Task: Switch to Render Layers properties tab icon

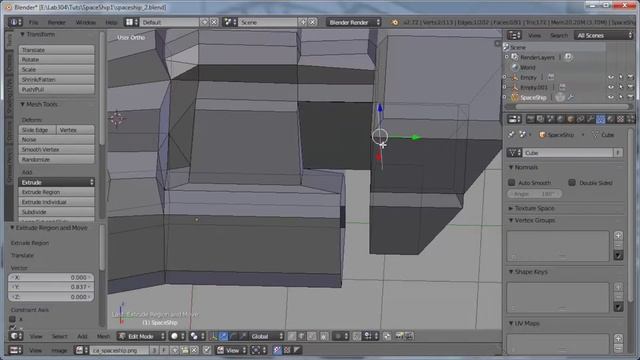Action: tap(540, 119)
